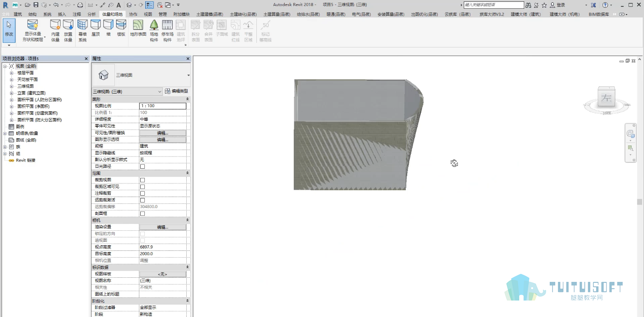
Task: Click 编辑 button for 可见性/图形替换
Action: click(163, 133)
